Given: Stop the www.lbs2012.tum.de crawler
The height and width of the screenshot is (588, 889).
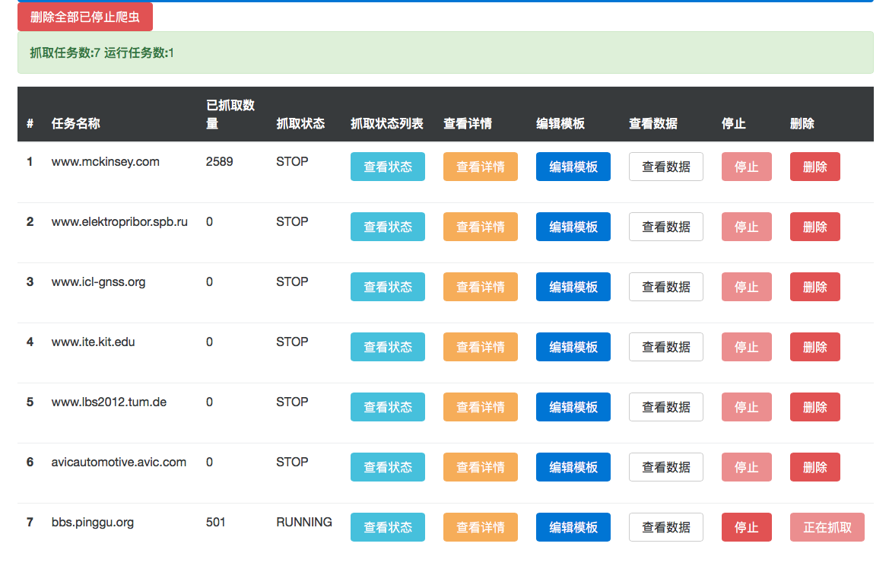Looking at the screenshot, I should point(746,407).
